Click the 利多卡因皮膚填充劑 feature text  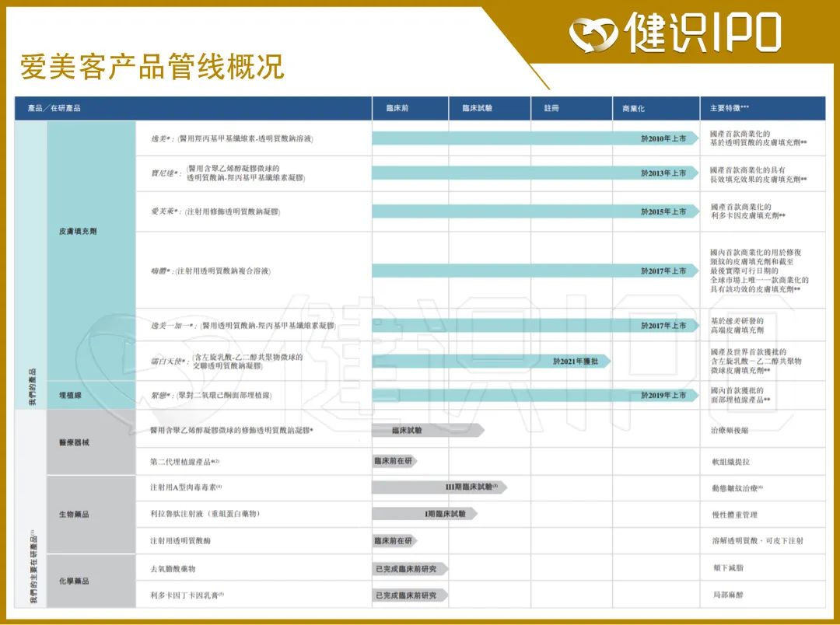[x=748, y=211]
